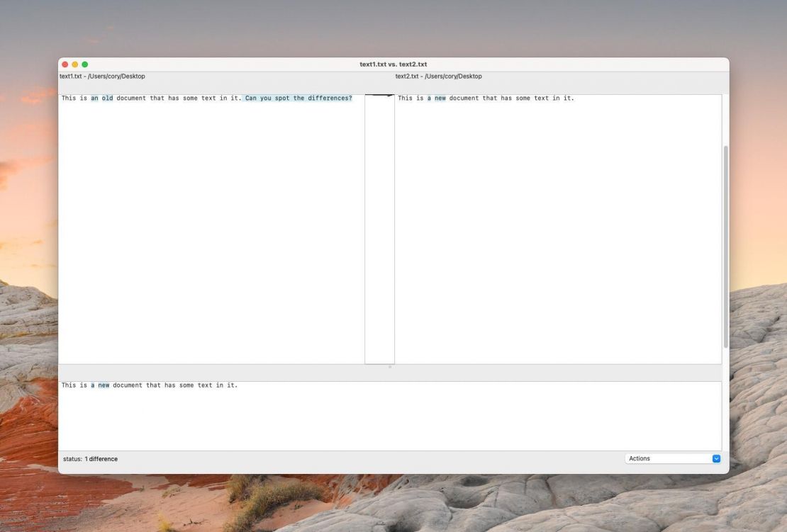This screenshot has width=787, height=532.
Task: Click the "status: 1 difference" label
Action: tap(90, 458)
